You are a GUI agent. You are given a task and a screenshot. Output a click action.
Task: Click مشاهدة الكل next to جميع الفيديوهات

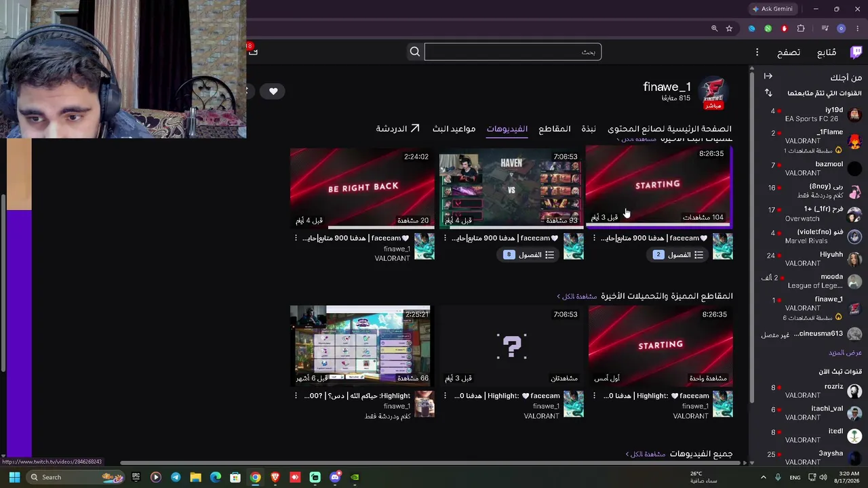coord(646,454)
